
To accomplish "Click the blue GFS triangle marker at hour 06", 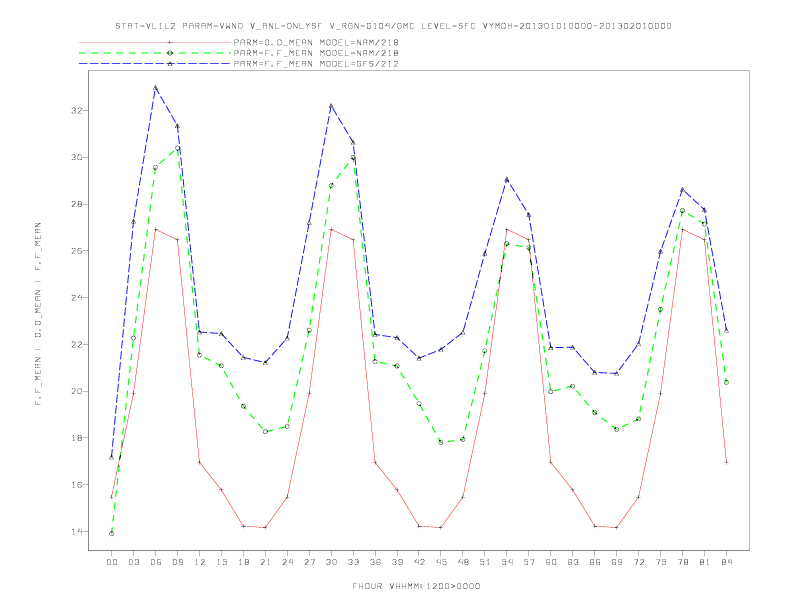I will tap(156, 88).
